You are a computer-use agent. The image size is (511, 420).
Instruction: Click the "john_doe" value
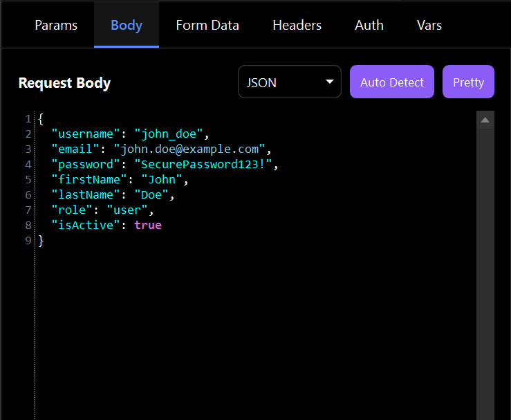point(169,134)
